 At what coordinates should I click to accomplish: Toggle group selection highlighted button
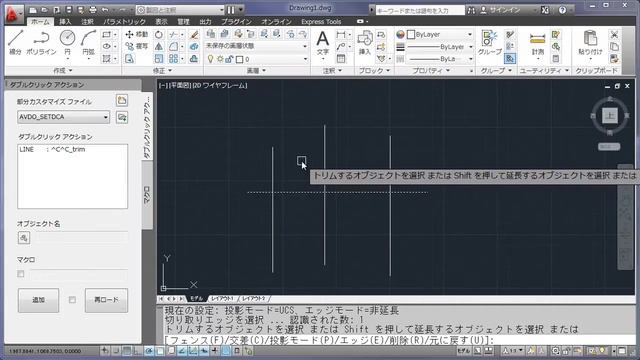point(510,59)
